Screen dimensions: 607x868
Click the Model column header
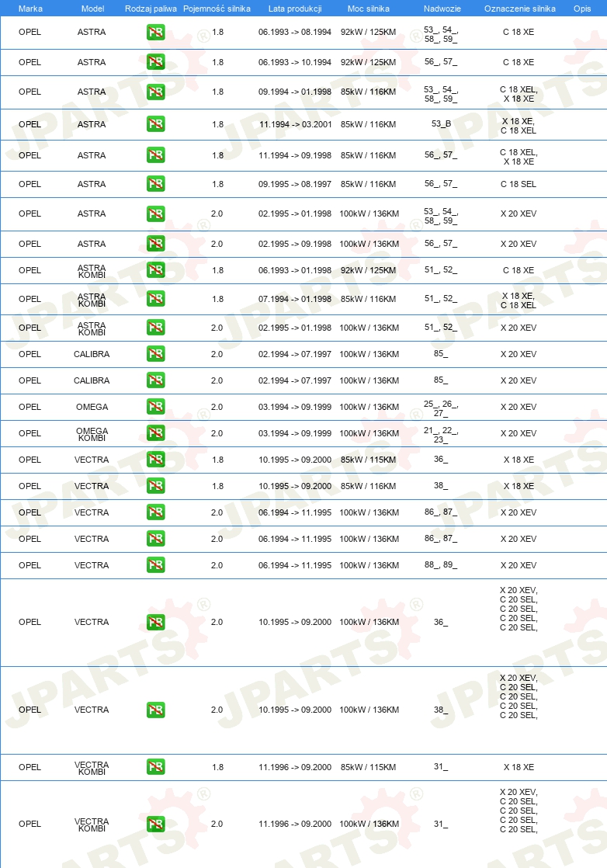(92, 9)
